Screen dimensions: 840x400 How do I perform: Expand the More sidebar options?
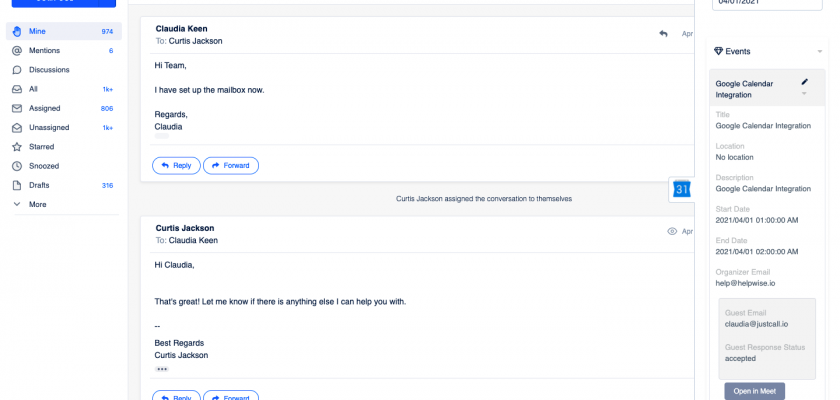37,204
